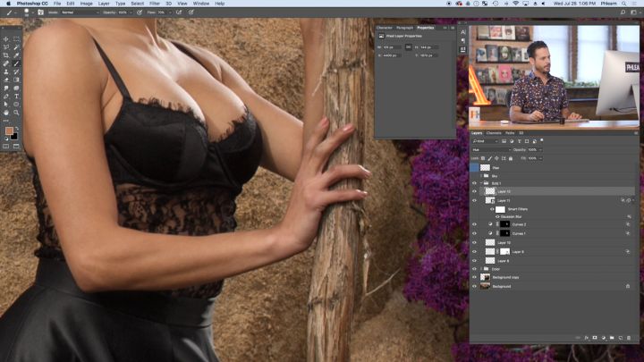Switch to the Paths tab
The width and height of the screenshot is (644, 362).
pyautogui.click(x=510, y=133)
